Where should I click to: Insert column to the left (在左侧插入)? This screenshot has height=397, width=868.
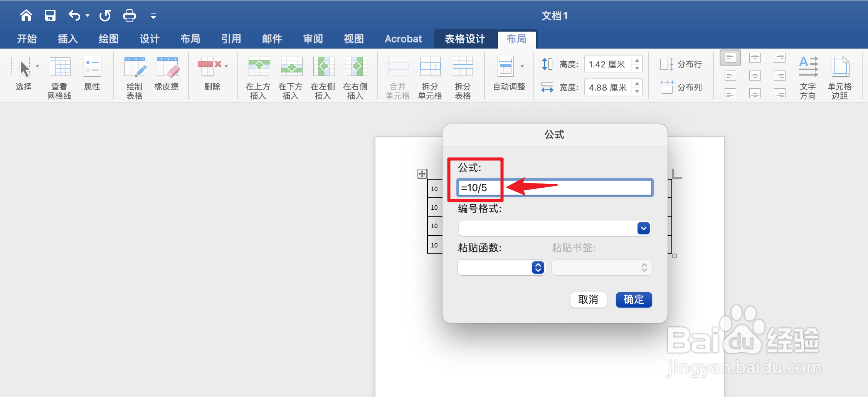(x=323, y=78)
